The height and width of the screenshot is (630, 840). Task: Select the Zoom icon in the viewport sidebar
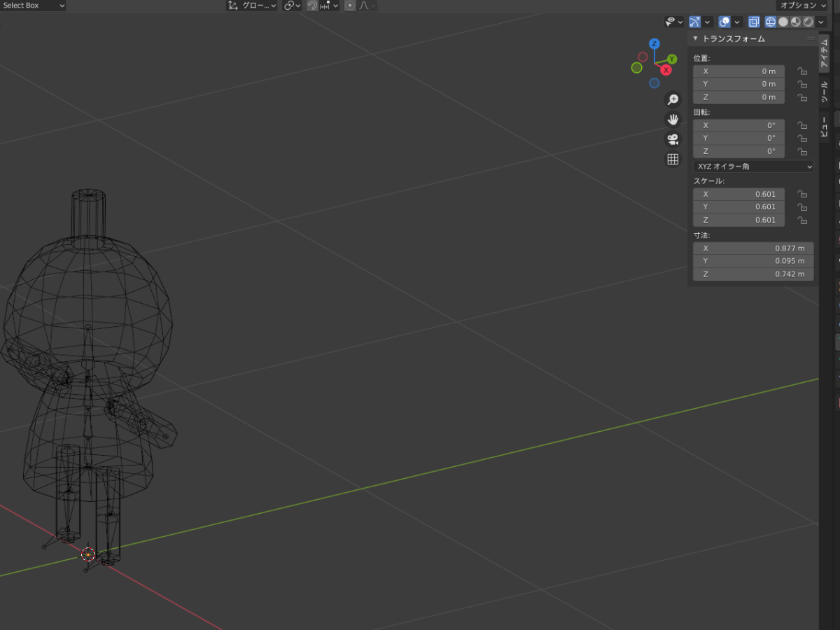point(672,99)
